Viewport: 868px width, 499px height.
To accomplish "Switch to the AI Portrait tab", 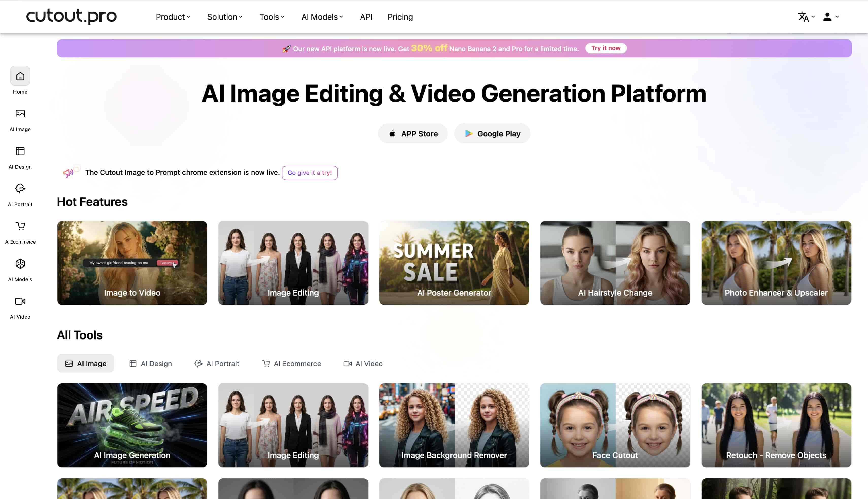I will point(217,363).
